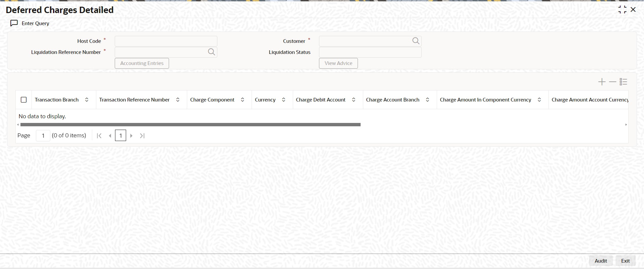Open the Customer lookup search icon
644x269 pixels.
click(x=416, y=41)
